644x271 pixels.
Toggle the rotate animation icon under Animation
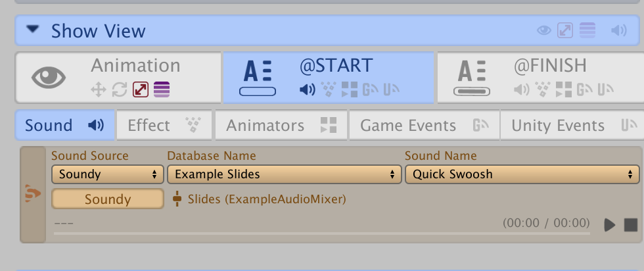(120, 89)
